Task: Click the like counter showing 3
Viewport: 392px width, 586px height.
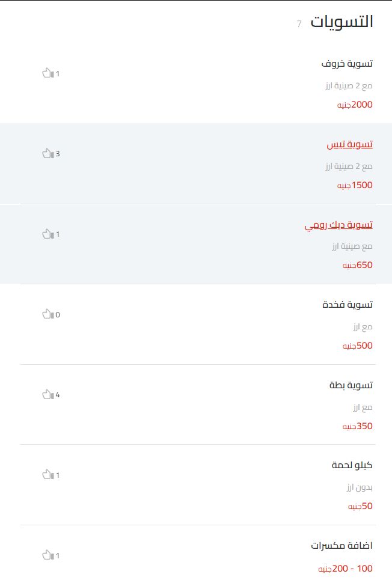Action: (x=57, y=153)
